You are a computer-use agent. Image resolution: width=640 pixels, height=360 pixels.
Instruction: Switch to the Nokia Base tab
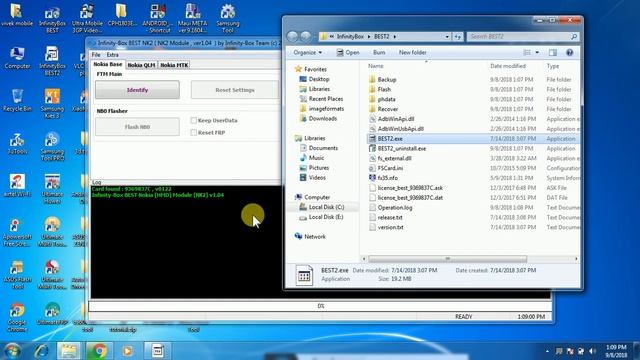108,64
